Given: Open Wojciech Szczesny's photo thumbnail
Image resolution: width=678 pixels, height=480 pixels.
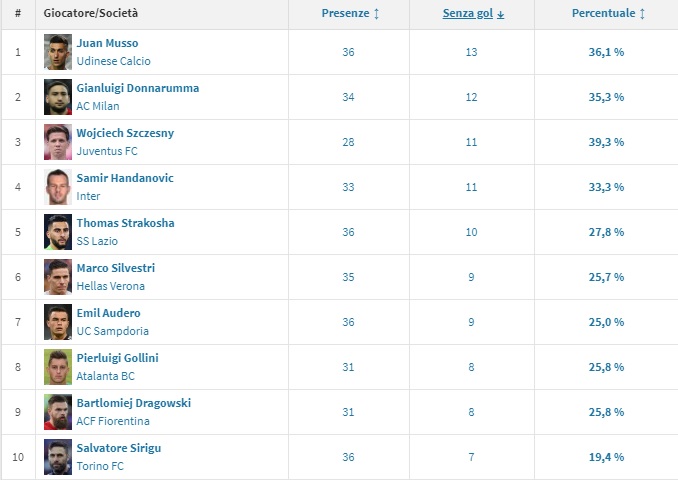Looking at the screenshot, I should tap(57, 142).
